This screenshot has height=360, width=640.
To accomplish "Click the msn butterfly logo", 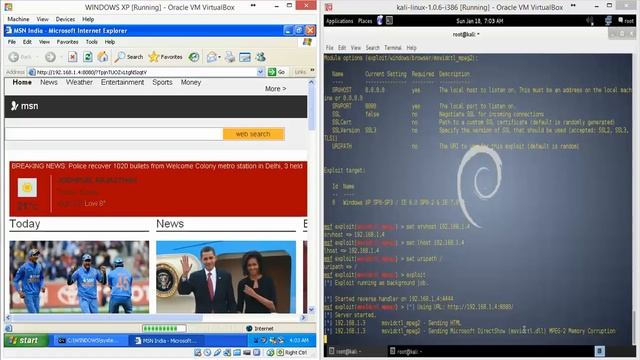I will pos(15,106).
